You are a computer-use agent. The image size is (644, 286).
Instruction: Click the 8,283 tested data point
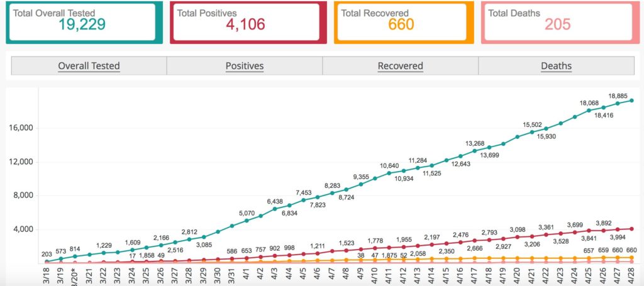[332, 193]
